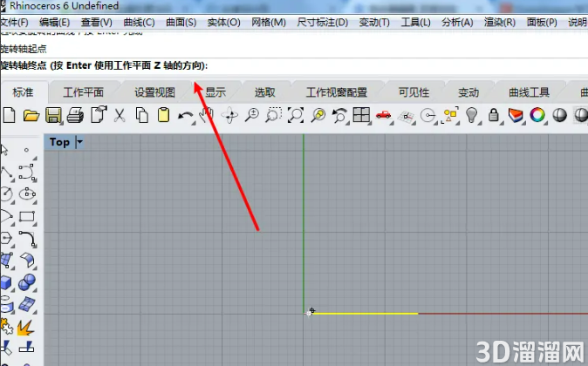Open properties color wheel icon
Viewport: 588px width, 366px height.
coord(537,115)
